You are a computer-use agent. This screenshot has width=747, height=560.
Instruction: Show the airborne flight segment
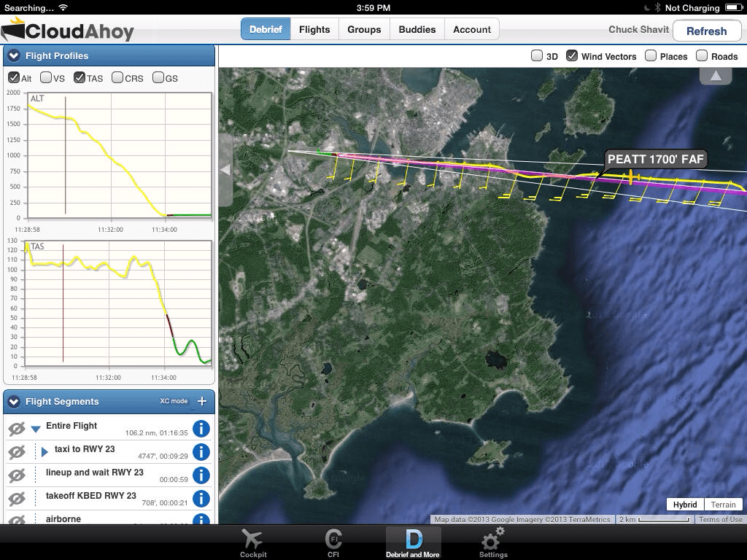(16, 519)
